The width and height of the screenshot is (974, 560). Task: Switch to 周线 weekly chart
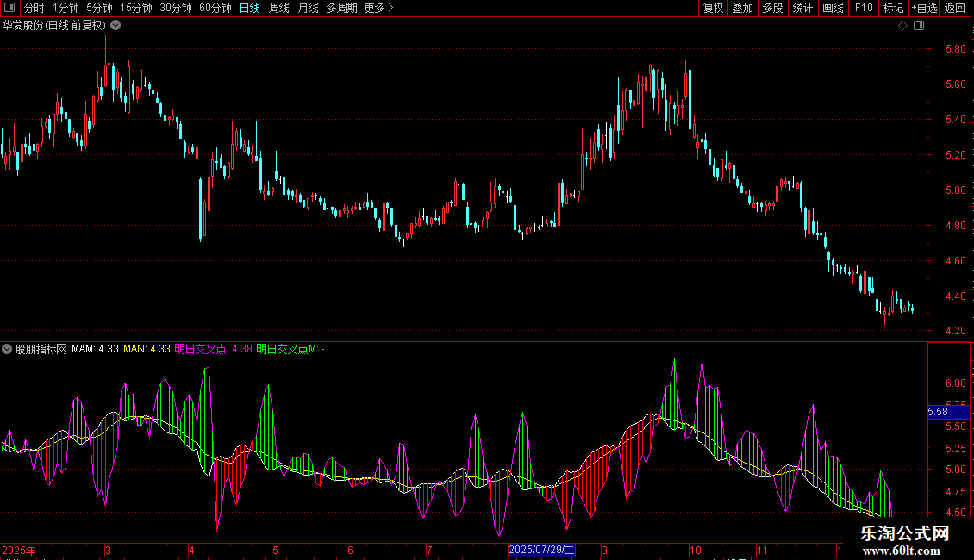(x=279, y=8)
